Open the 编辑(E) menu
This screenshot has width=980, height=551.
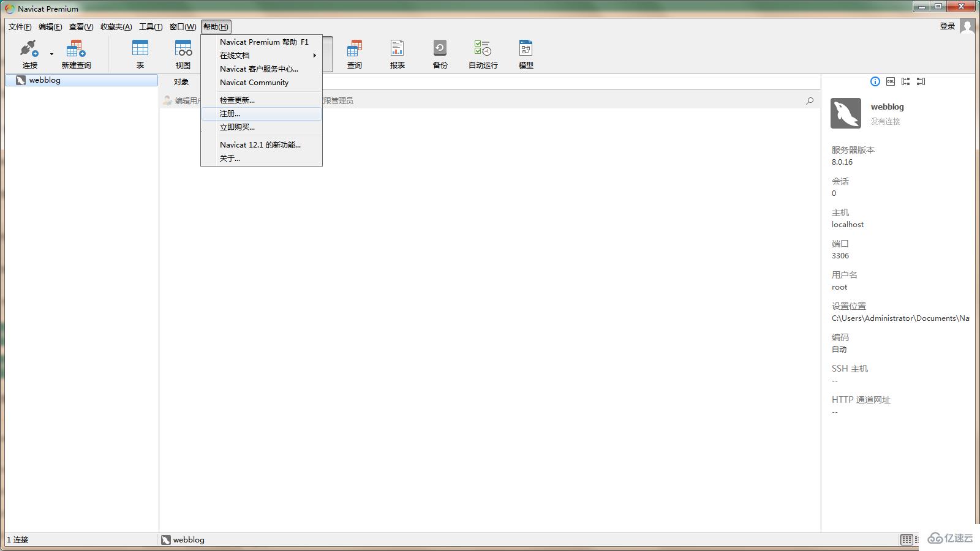50,26
